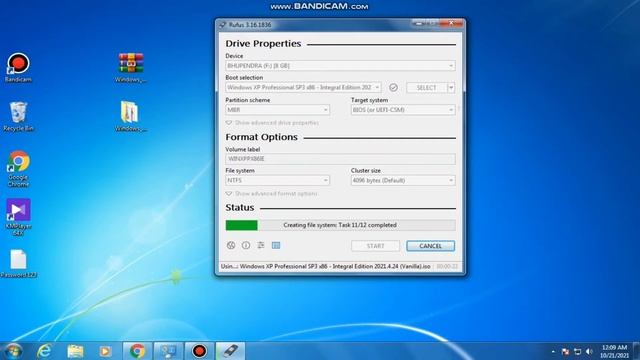The height and width of the screenshot is (360, 640).
Task: Open the Recycle Bin desktop icon
Action: click(18, 117)
